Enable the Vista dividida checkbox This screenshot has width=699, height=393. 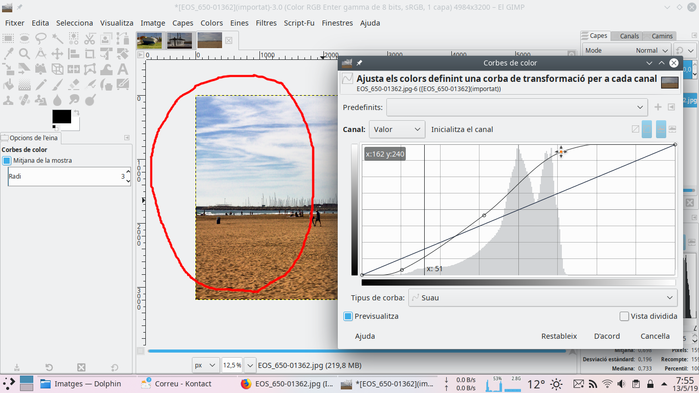(624, 316)
